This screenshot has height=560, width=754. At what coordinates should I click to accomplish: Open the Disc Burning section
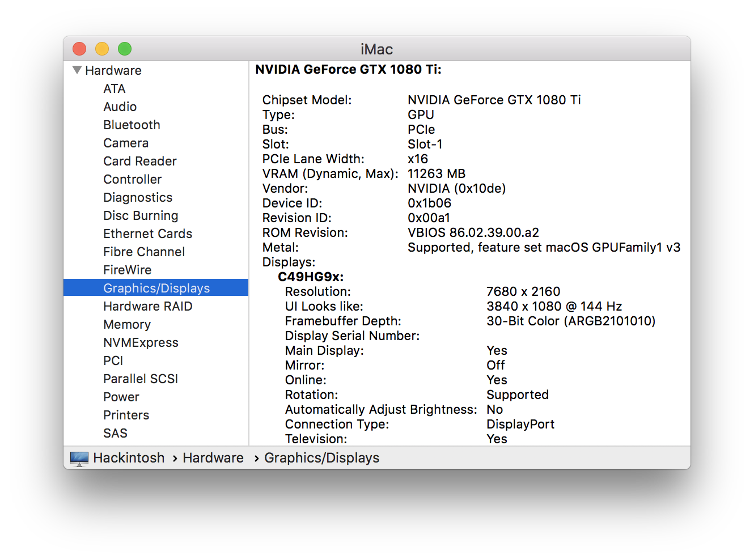pyautogui.click(x=141, y=215)
